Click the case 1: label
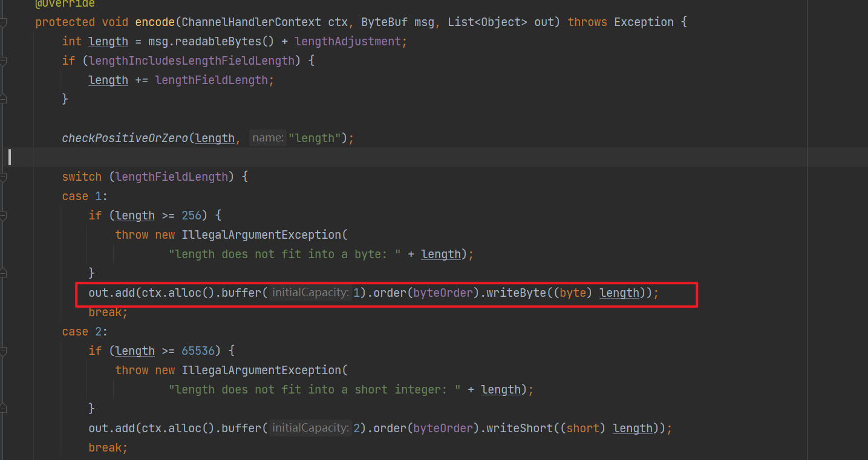 tap(85, 196)
